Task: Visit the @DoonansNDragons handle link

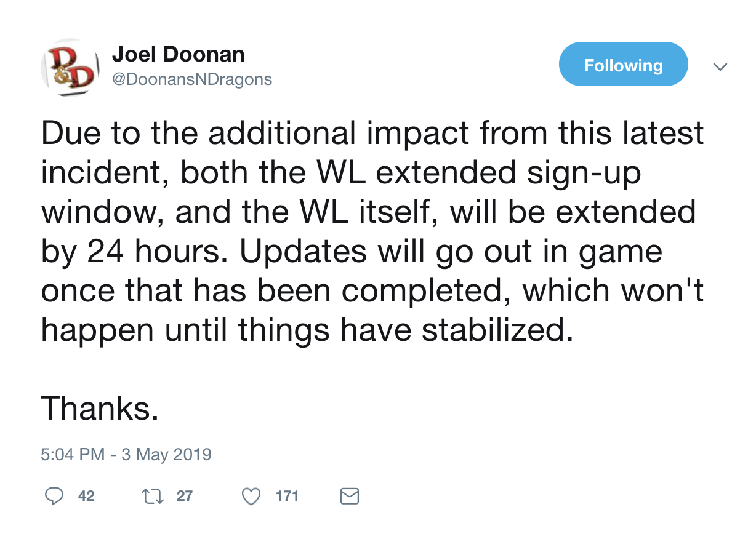Action: tap(191, 79)
